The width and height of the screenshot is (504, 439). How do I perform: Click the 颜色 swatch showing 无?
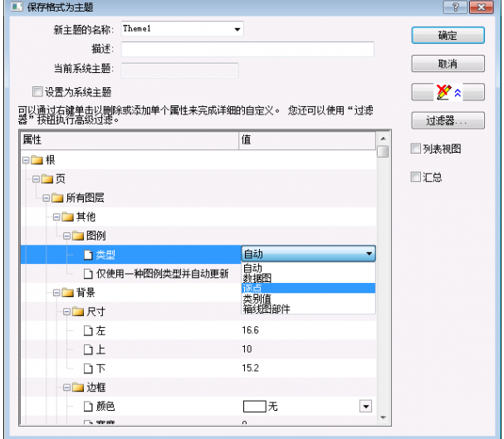pyautogui.click(x=255, y=407)
